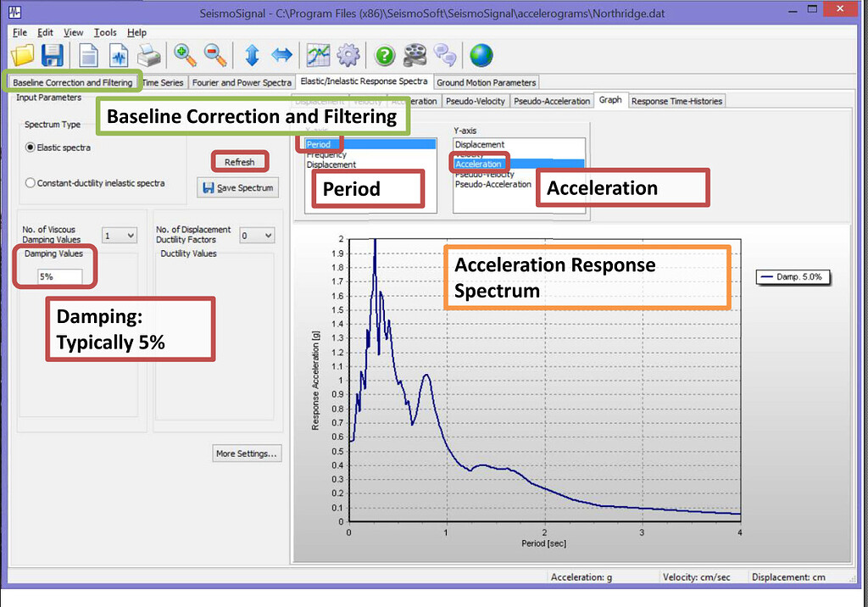
Task: Select the Zoom In magnifier tool
Action: point(185,54)
